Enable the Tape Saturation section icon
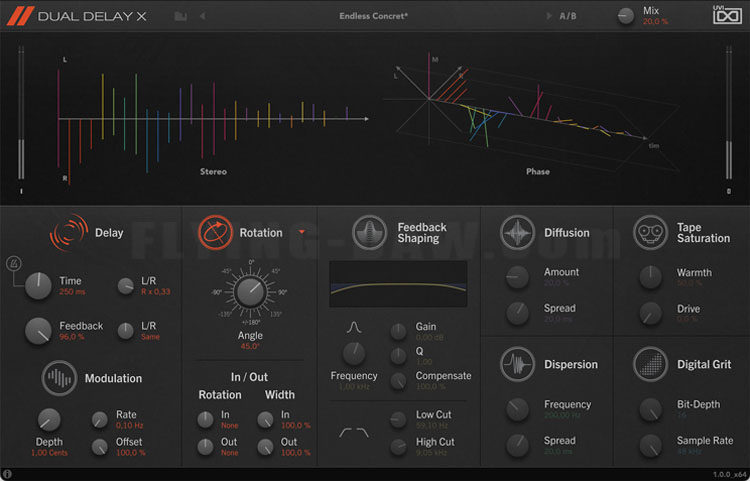 click(x=650, y=232)
